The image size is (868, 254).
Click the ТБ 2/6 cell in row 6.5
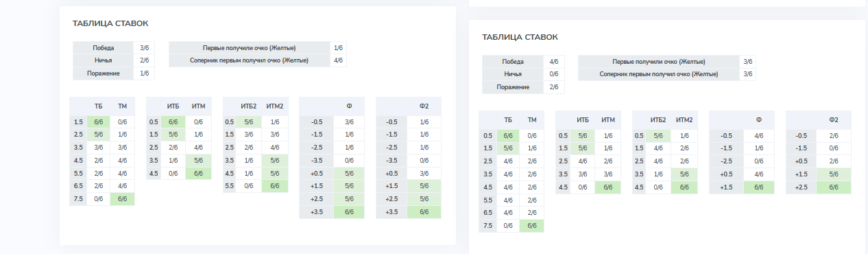99,186
